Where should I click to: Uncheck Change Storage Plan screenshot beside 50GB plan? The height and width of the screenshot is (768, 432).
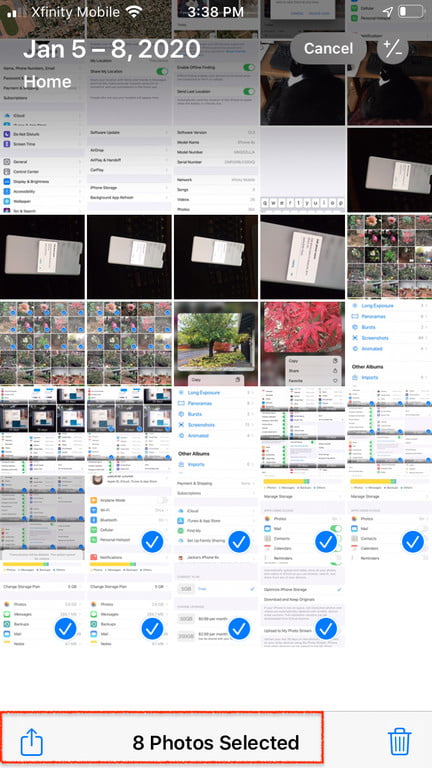pyautogui.click(x=152, y=628)
